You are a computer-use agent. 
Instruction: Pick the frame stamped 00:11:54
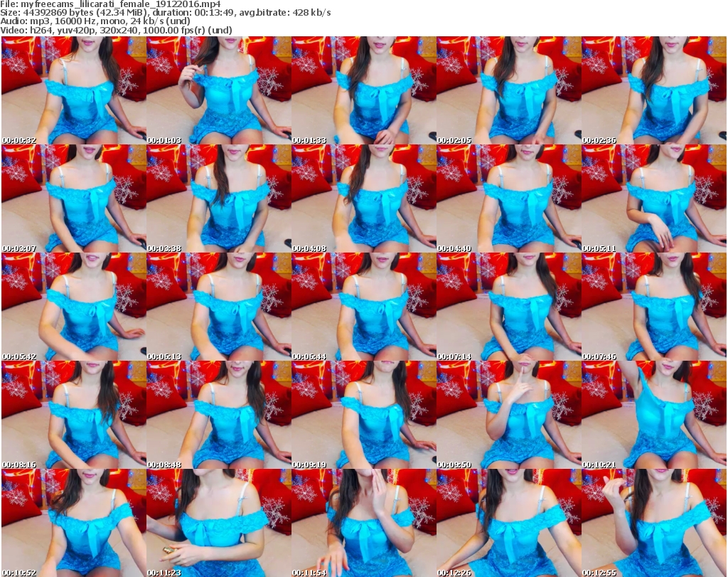[363, 523]
